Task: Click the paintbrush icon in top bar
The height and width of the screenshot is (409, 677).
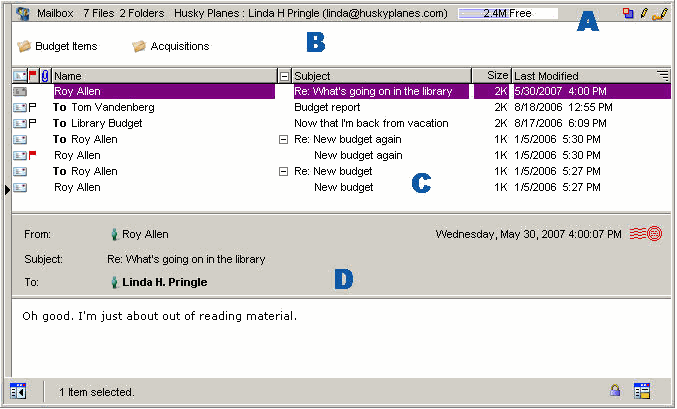Action: (659, 14)
